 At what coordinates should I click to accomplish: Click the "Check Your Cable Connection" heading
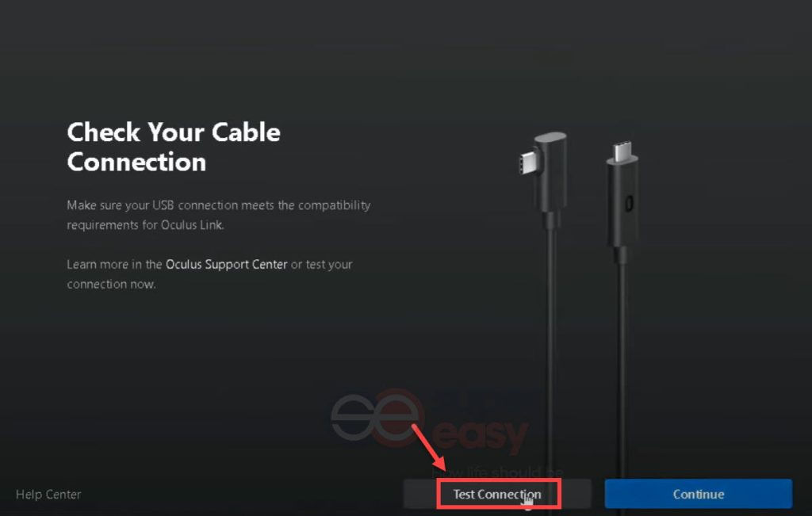174,147
